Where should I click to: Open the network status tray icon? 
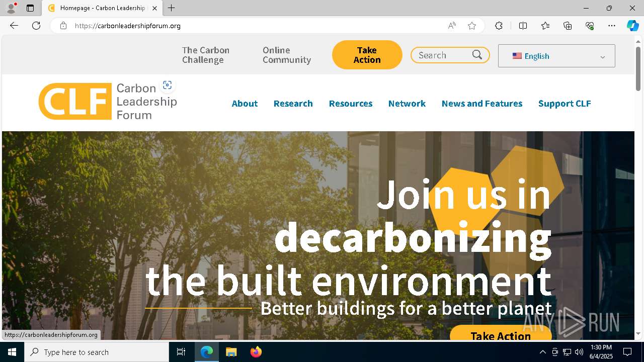click(567, 352)
